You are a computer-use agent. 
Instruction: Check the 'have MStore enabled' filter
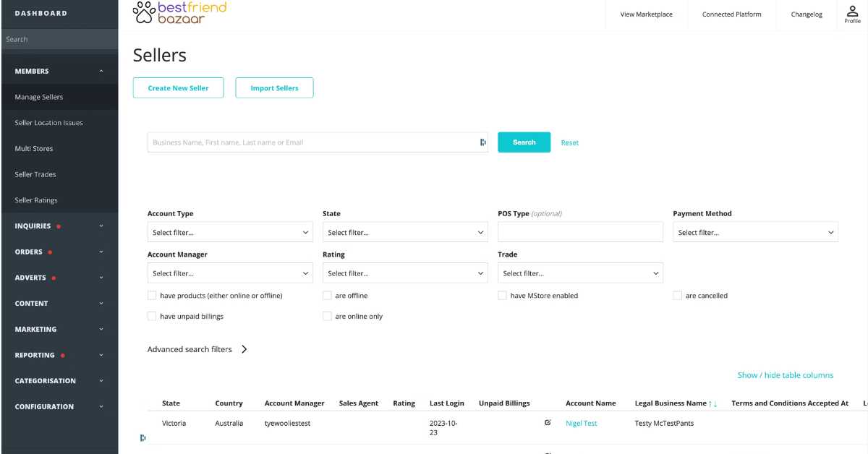(502, 296)
